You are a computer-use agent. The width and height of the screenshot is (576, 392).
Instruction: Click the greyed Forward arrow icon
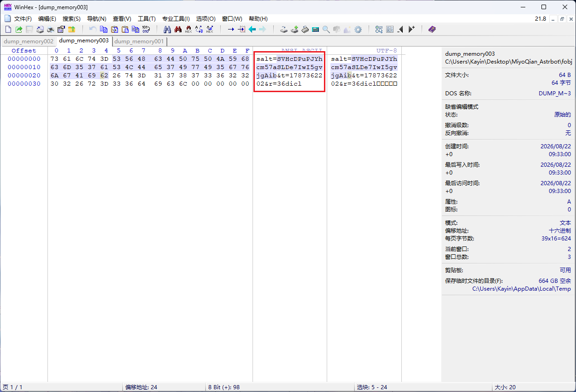coord(263,29)
